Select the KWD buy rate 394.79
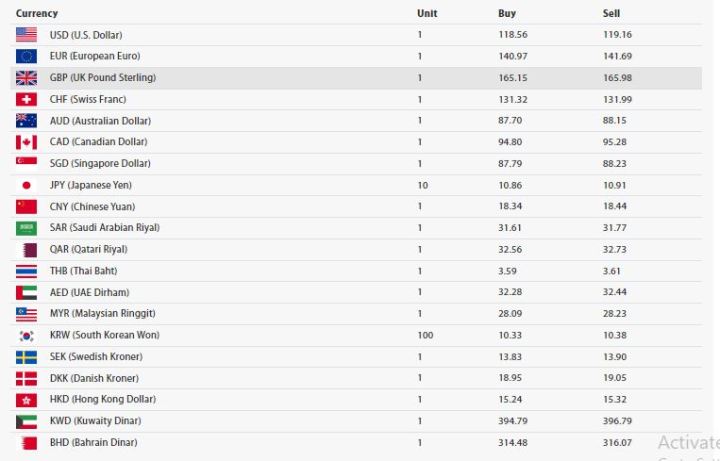The height and width of the screenshot is (461, 720). [512, 421]
